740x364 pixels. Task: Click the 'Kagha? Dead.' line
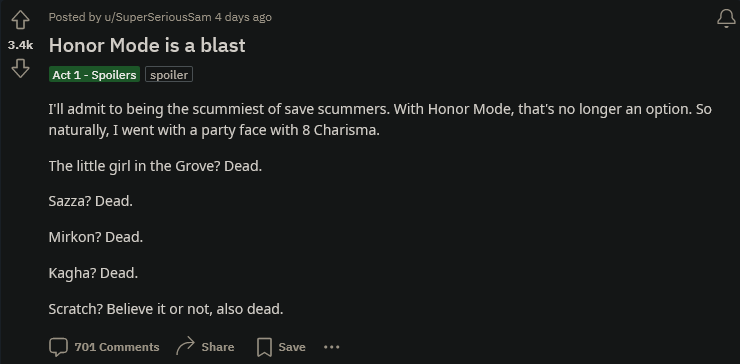(93, 273)
